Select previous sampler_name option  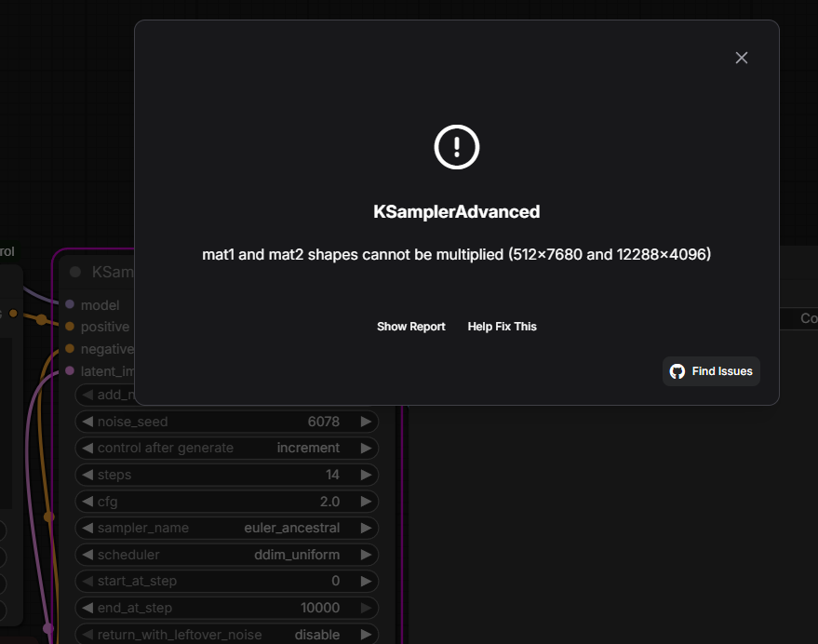click(x=87, y=528)
